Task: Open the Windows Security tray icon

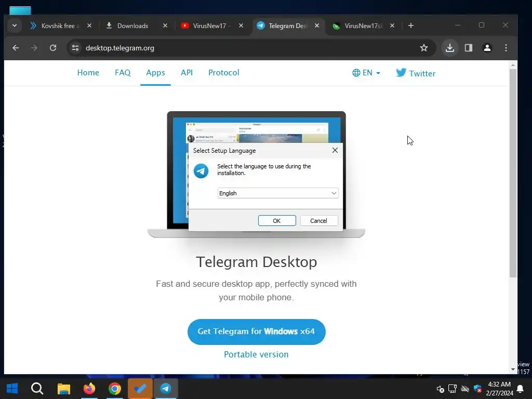Action: [478, 389]
